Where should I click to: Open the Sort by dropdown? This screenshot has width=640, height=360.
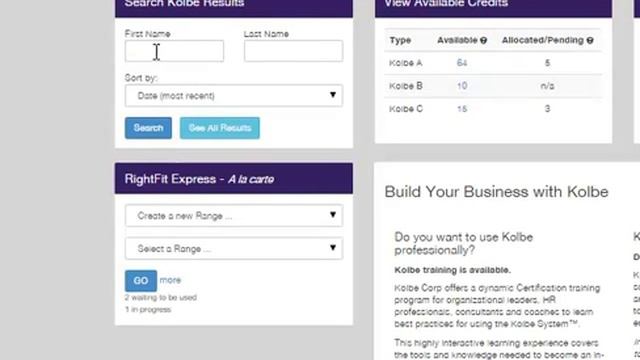pos(234,96)
